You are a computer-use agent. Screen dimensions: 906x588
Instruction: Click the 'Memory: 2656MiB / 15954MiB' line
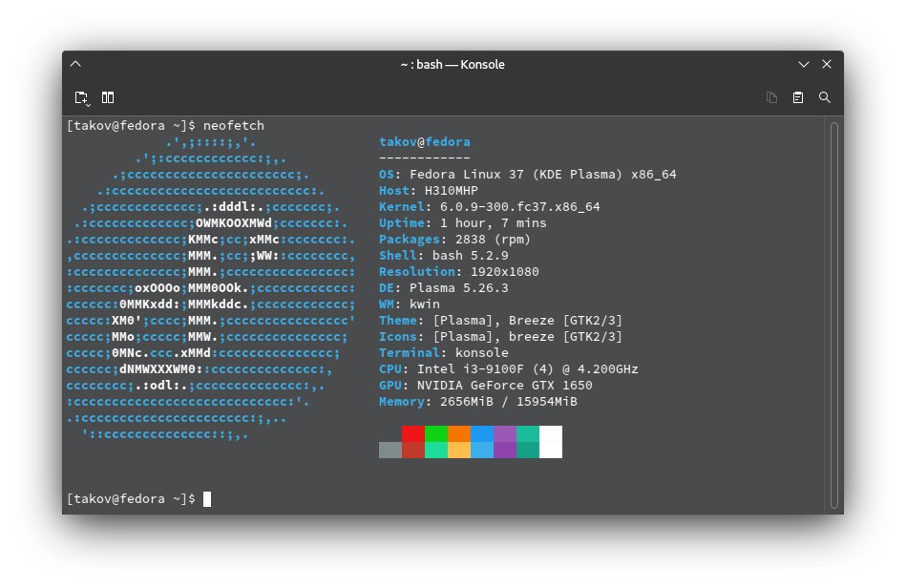(478, 400)
